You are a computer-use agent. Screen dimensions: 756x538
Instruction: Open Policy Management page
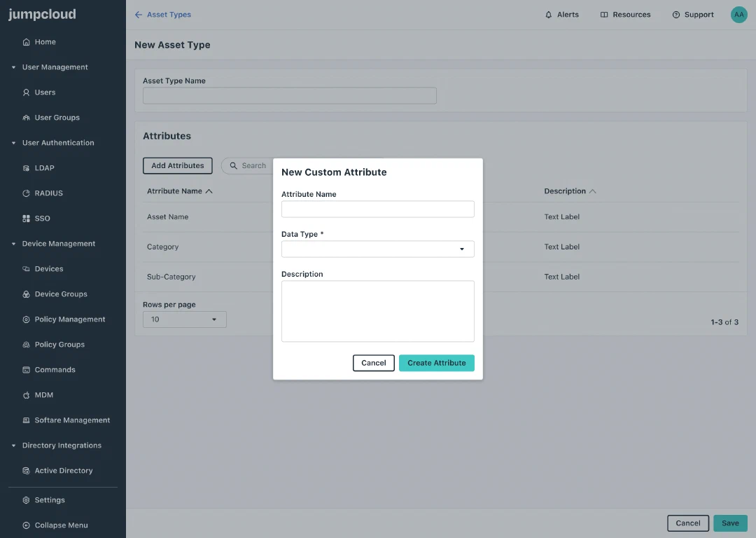click(70, 319)
